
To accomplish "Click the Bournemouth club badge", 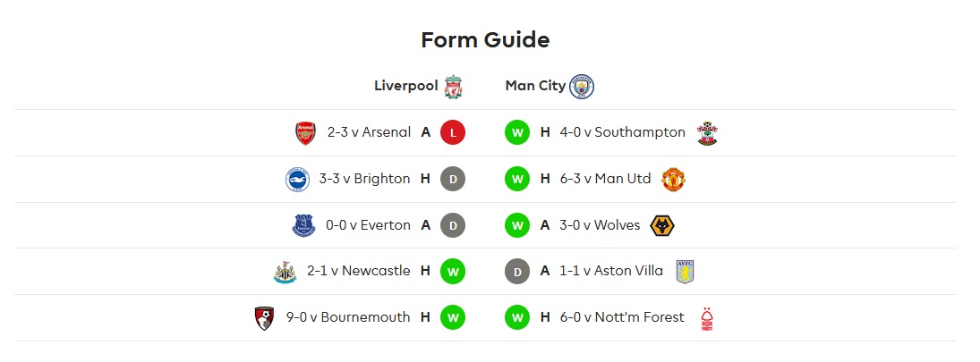I will pos(264,317).
